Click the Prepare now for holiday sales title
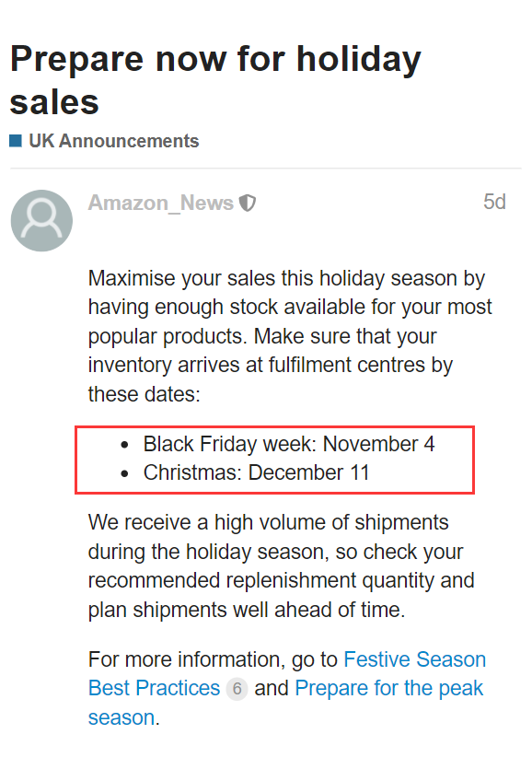Screen dimensions: 532x769 [x=215, y=80]
